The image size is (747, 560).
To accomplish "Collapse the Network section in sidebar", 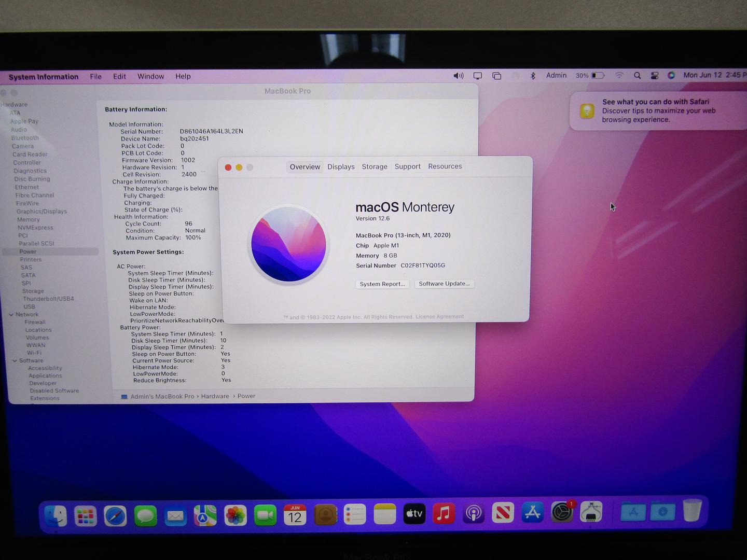I will click(11, 315).
